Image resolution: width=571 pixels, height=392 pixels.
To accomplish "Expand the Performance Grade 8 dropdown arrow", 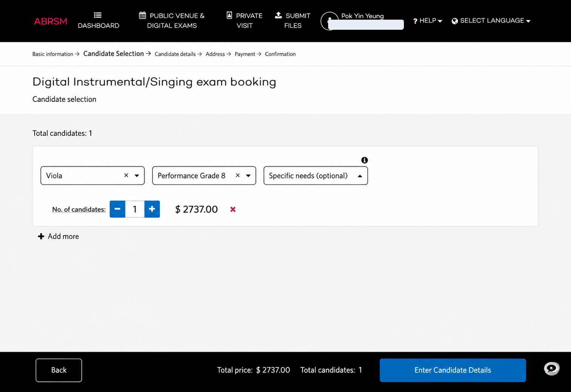I will click(248, 176).
